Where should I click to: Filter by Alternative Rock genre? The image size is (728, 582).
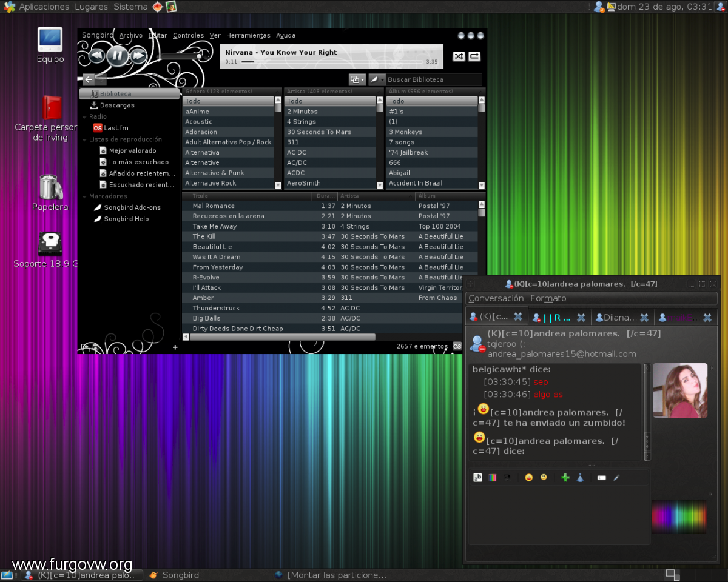[228, 183]
